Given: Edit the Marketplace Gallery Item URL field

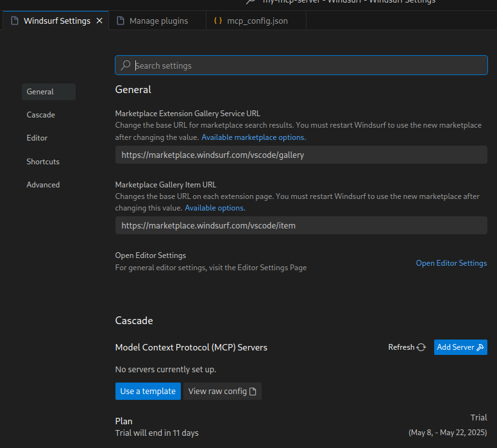Looking at the screenshot, I should pos(301,225).
